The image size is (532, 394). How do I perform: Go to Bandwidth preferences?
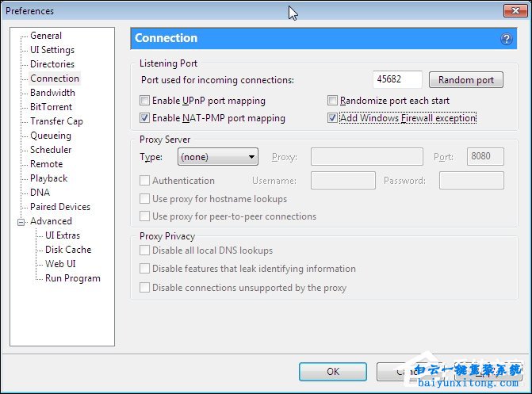click(52, 93)
